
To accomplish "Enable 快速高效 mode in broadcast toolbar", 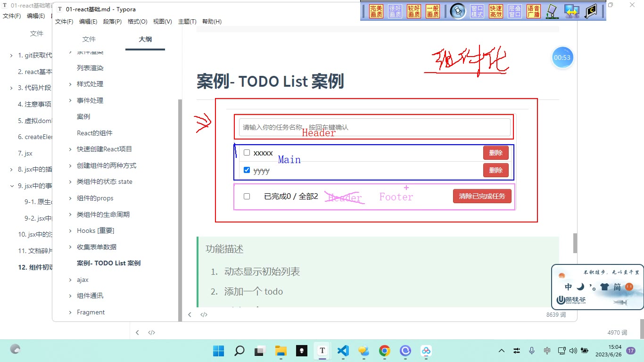I will point(496,11).
